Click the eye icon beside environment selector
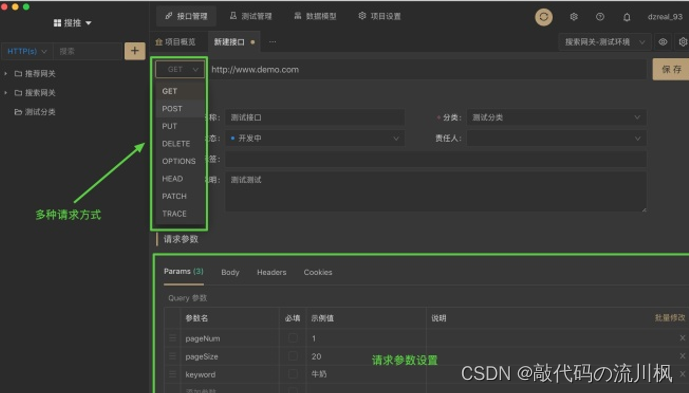Screen dimensions: 689x393 click(663, 42)
